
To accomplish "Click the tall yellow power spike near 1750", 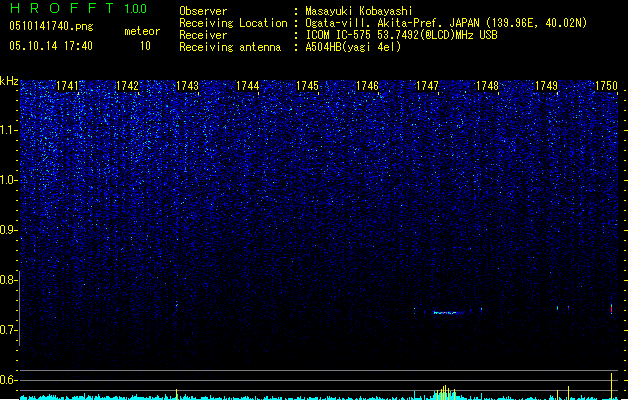I will 611,386.
